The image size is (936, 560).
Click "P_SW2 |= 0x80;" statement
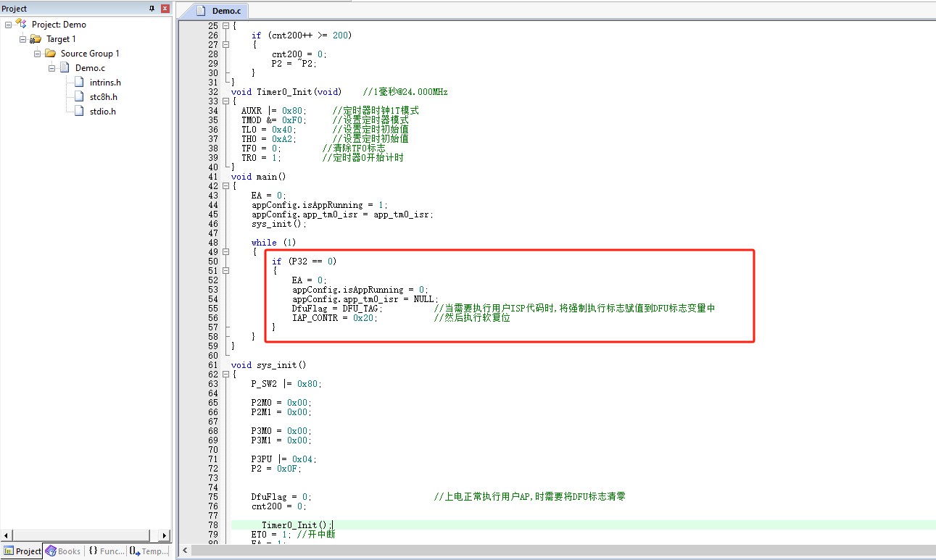[x=286, y=383]
